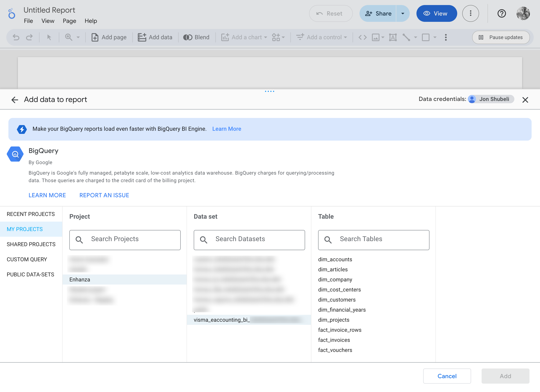Open the zoom level dropdown
Screen dimensions: 540x392
pos(78,37)
